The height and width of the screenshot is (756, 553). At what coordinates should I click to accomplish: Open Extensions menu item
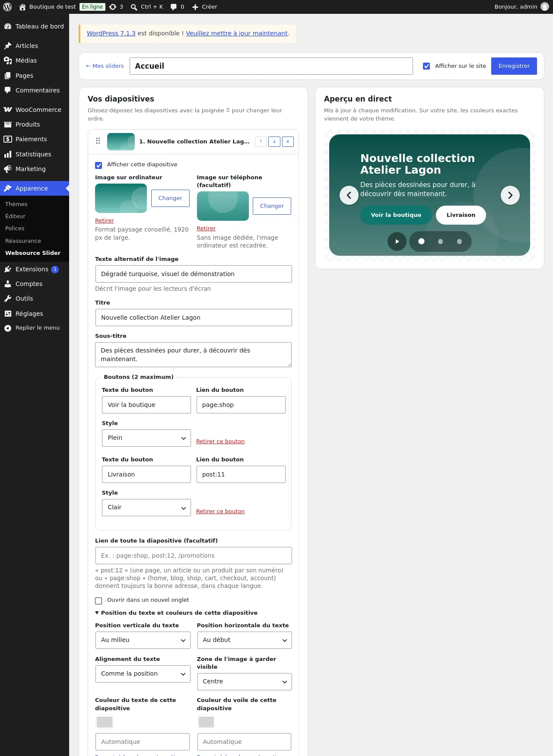(x=35, y=269)
